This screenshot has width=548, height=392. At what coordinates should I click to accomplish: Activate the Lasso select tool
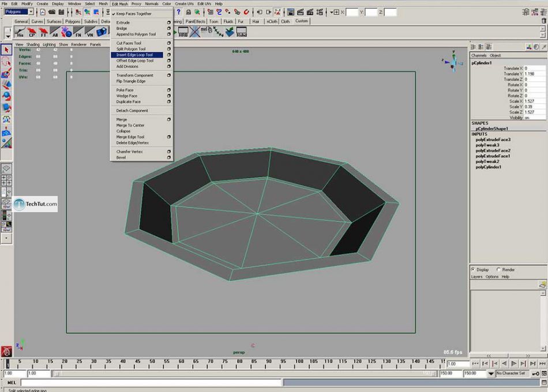pos(6,62)
